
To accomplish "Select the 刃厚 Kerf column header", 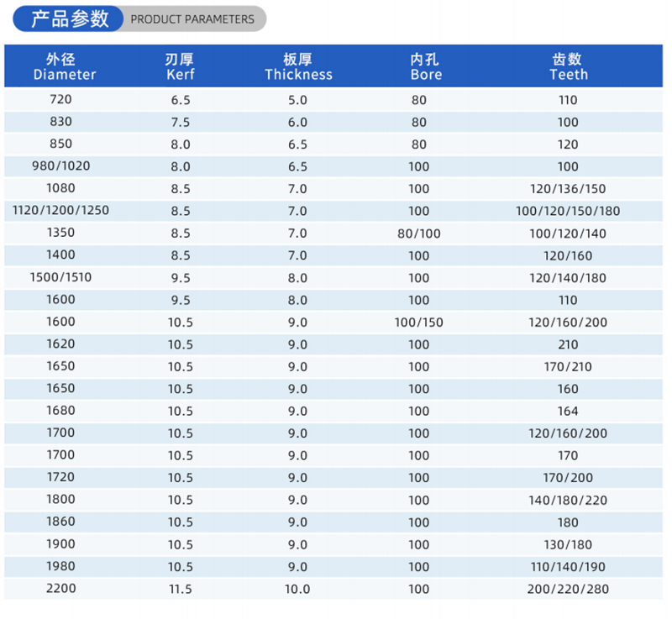I will [x=180, y=66].
